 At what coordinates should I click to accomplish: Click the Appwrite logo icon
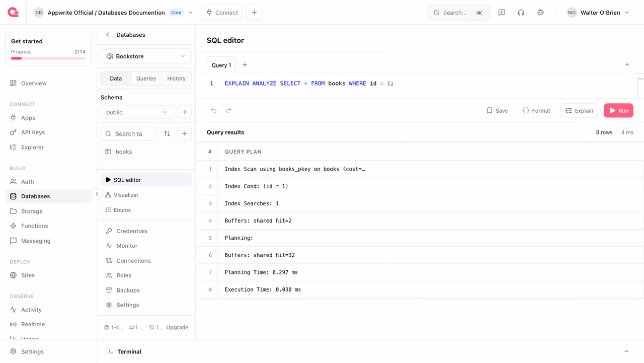pos(13,13)
